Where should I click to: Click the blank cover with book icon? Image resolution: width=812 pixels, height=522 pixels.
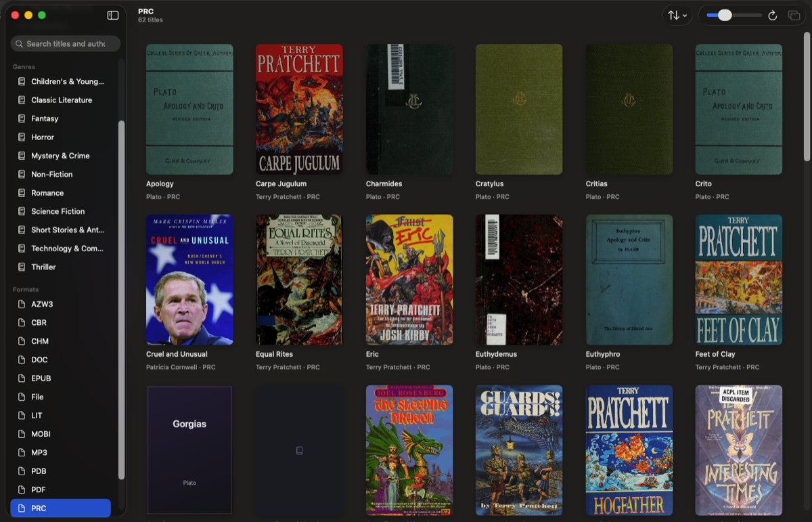pos(299,450)
